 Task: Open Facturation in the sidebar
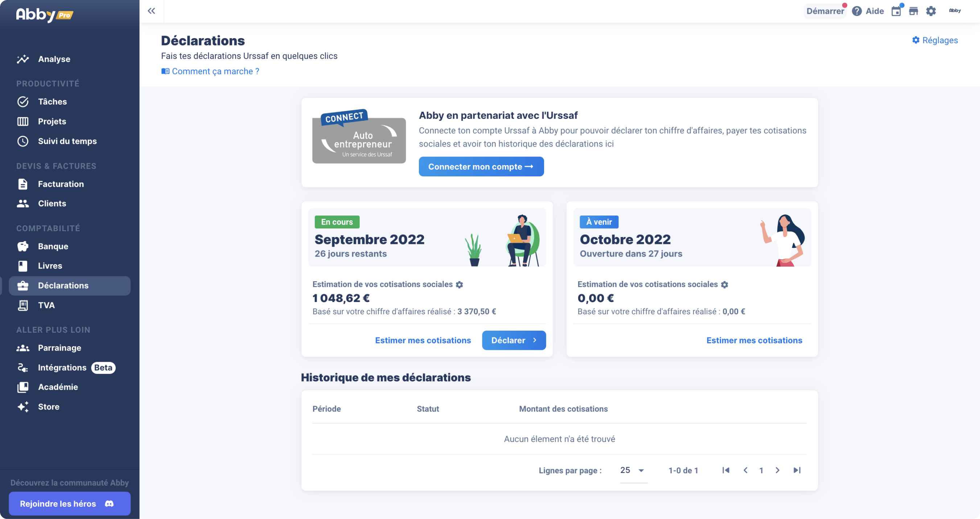point(61,184)
